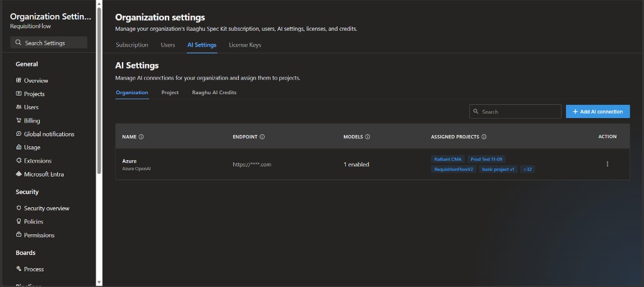Click the info icon next to NAME column
Image resolution: width=644 pixels, height=287 pixels.
142,137
